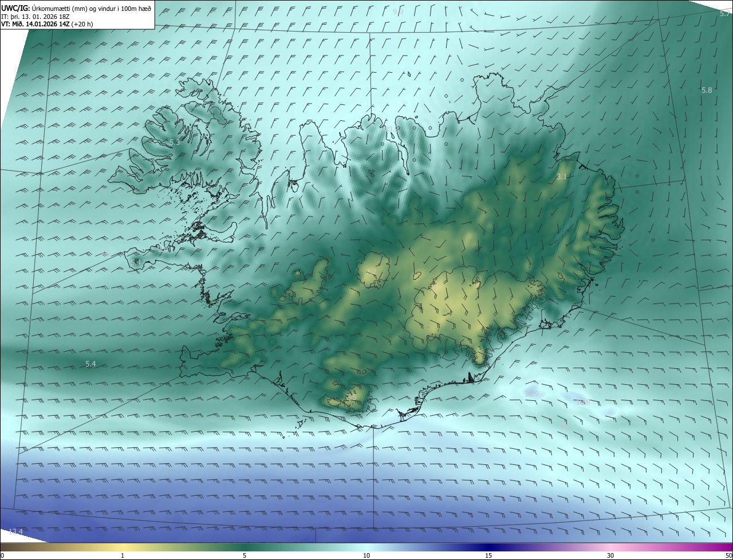Click the 13.4 value label over dark blue area

pyautogui.click(x=15, y=532)
